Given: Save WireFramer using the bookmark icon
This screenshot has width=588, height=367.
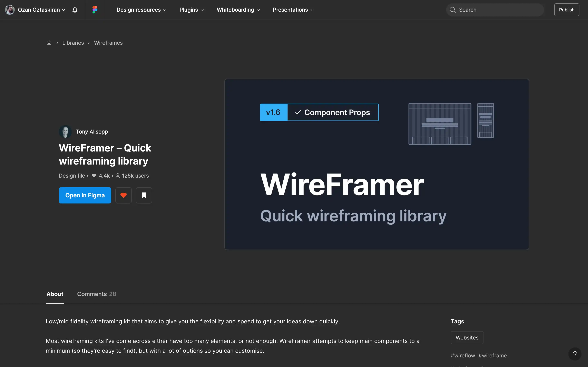Looking at the screenshot, I should coord(144,195).
